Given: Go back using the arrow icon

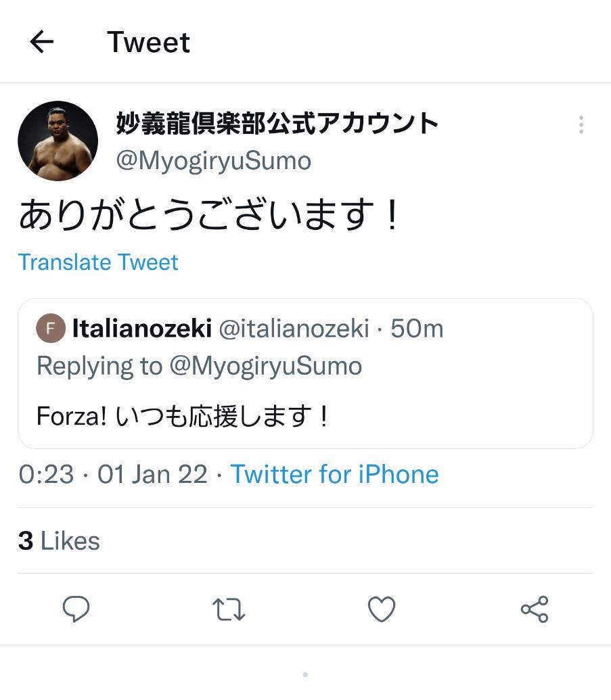Looking at the screenshot, I should [42, 42].
